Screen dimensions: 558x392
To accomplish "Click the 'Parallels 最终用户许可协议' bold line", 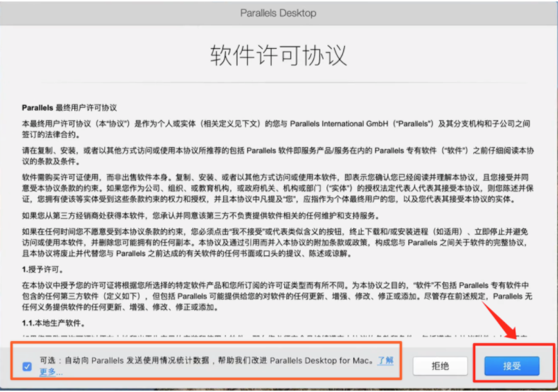I will 69,108.
